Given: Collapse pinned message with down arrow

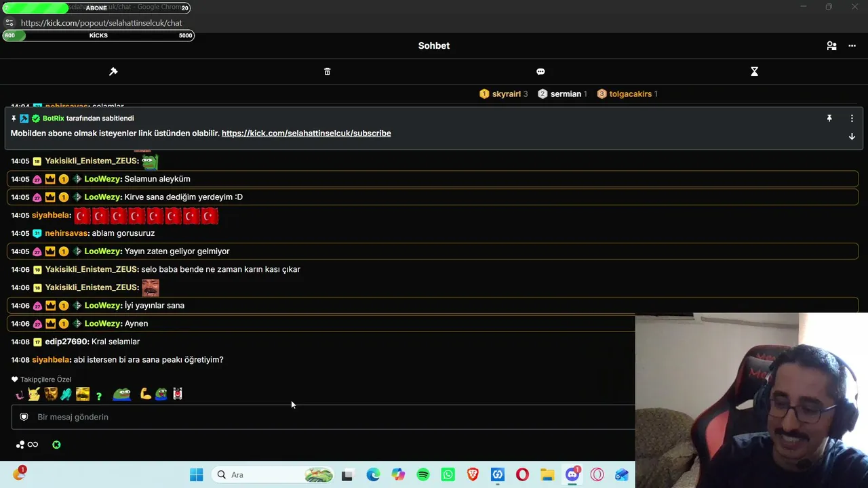Looking at the screenshot, I should pyautogui.click(x=852, y=136).
